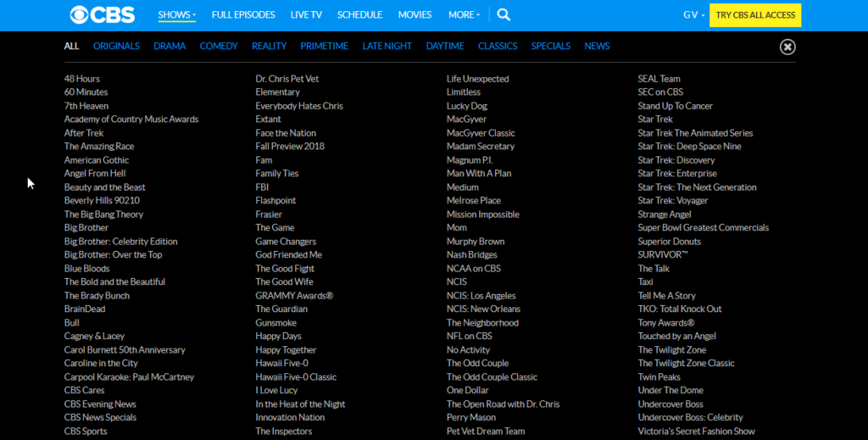Screen dimensions: 868x440
Task: Filter shows by ORIGINALS
Action: click(116, 46)
